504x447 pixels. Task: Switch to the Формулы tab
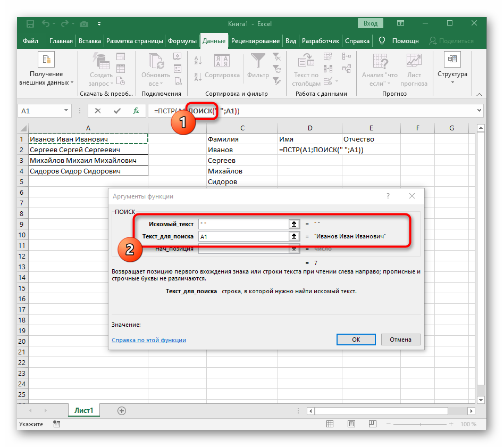[x=182, y=41]
